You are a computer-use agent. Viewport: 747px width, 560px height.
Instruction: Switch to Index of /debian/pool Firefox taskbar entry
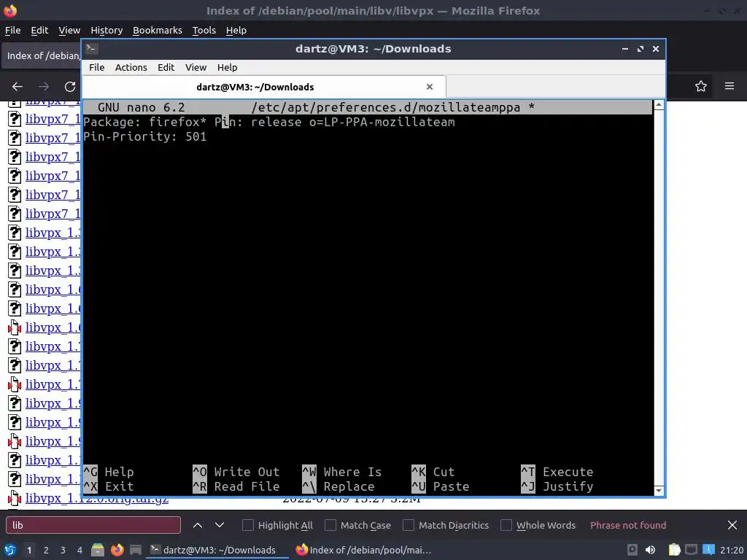pyautogui.click(x=363, y=550)
